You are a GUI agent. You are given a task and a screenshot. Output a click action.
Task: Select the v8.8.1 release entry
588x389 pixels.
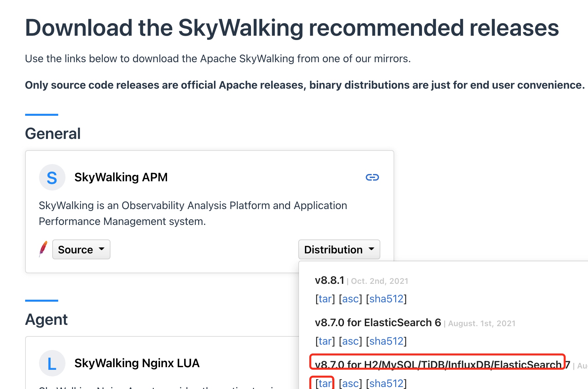coord(329,281)
